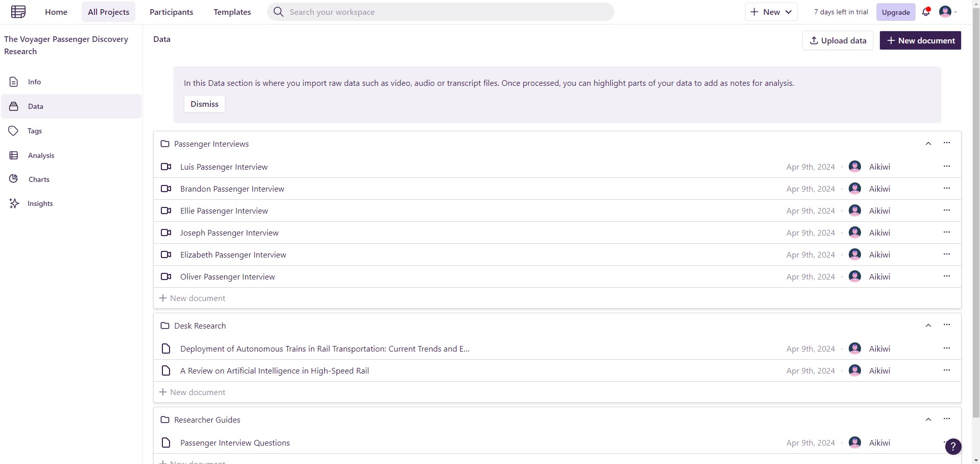
Task: Open the notifications bell
Action: 926,12
